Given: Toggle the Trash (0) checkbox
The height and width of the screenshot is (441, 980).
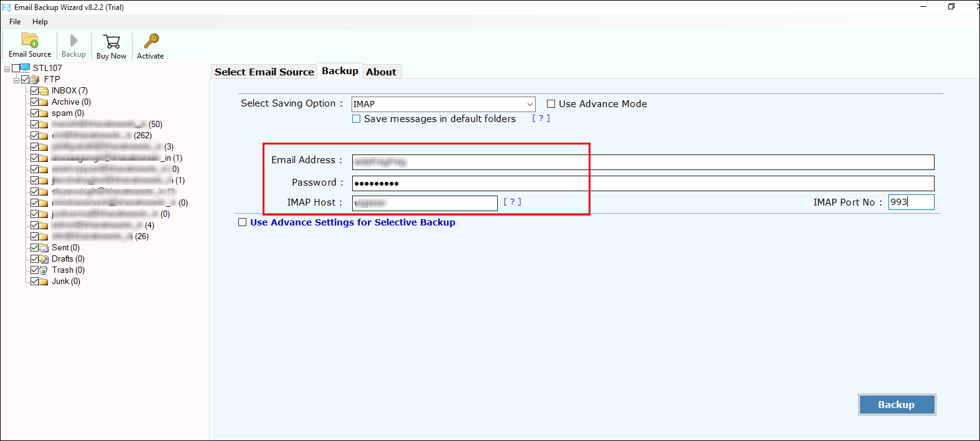Looking at the screenshot, I should 34,270.
